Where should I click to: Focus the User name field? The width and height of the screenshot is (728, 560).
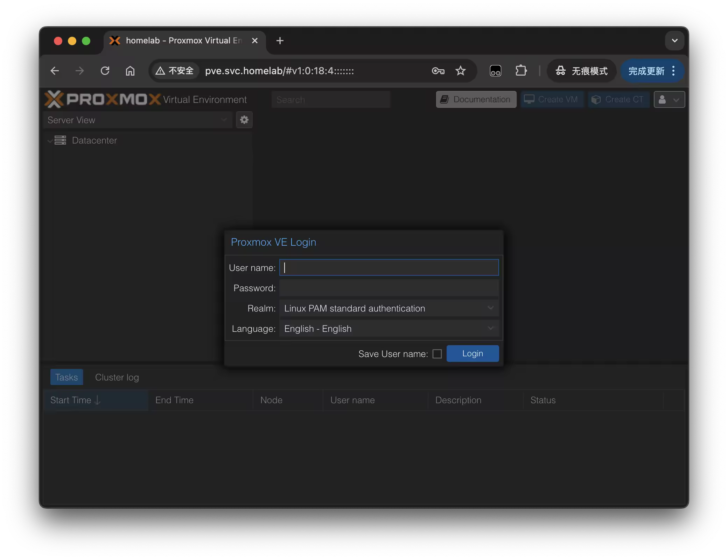point(389,267)
